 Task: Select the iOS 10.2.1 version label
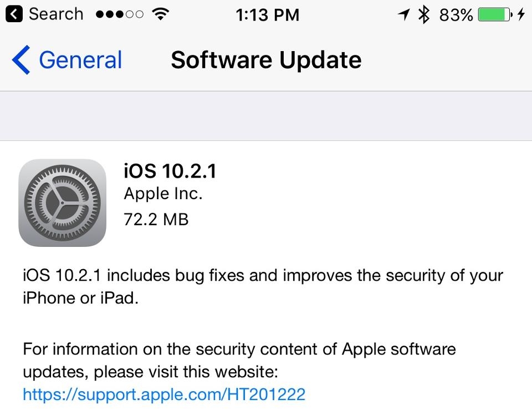170,171
